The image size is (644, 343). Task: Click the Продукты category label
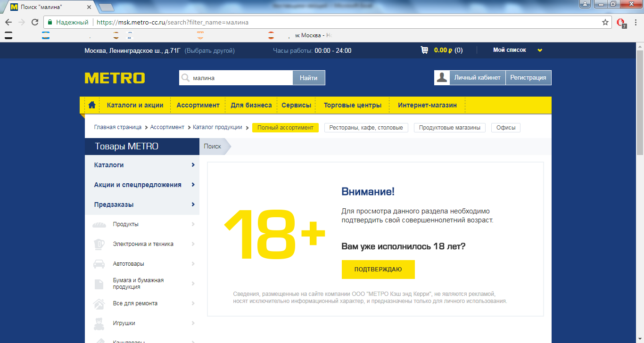click(126, 224)
